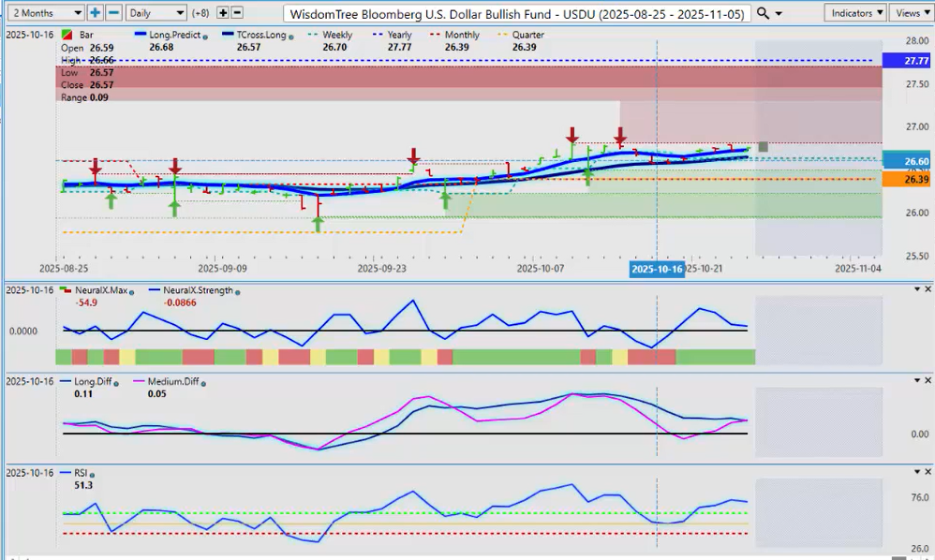
Task: Click the blue minus zoom-out icon
Action: tap(113, 13)
